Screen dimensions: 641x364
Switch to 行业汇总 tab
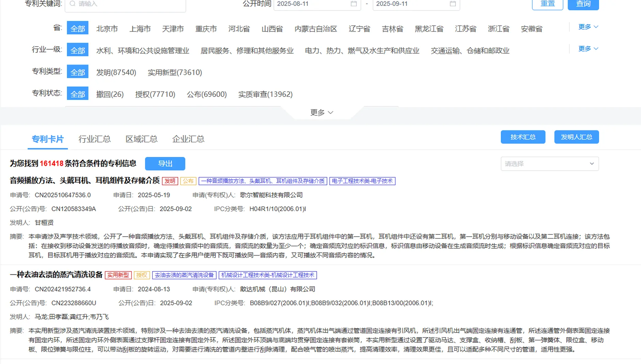pos(94,139)
